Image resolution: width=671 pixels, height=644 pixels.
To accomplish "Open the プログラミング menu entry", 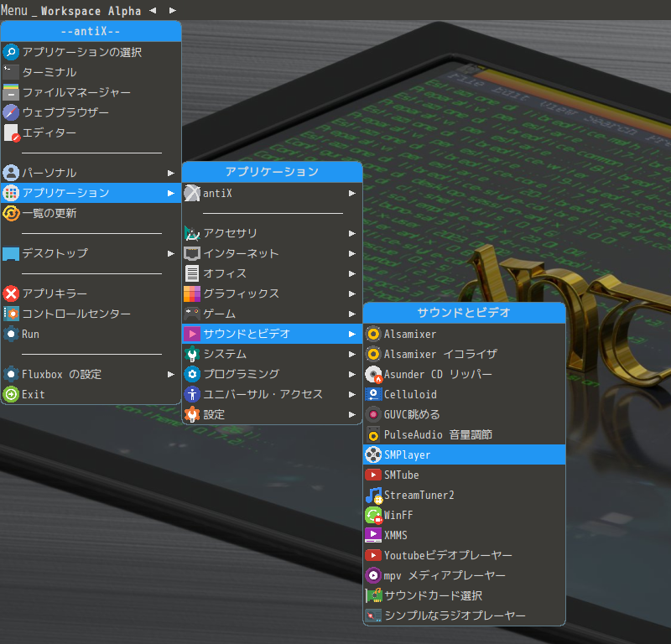I will pyautogui.click(x=272, y=374).
